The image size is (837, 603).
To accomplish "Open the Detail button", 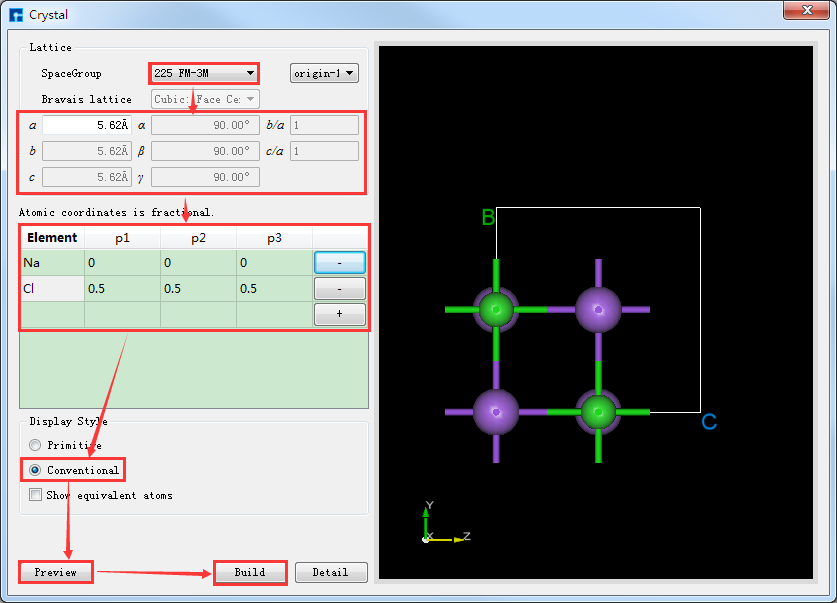I will pyautogui.click(x=331, y=572).
